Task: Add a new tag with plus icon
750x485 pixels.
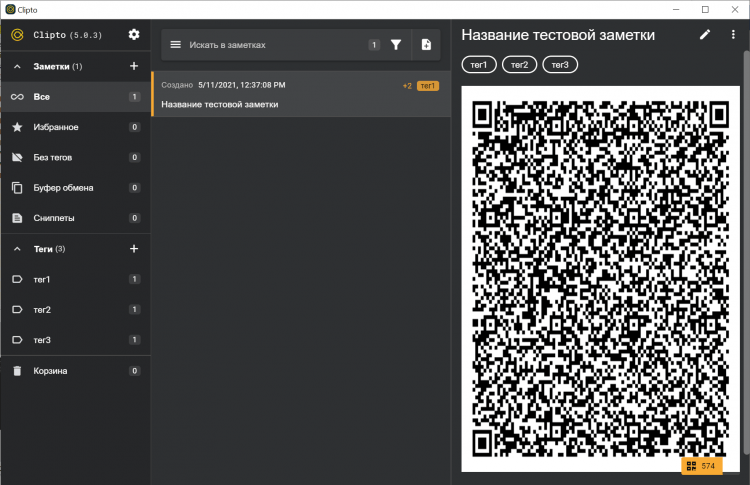Action: [134, 248]
